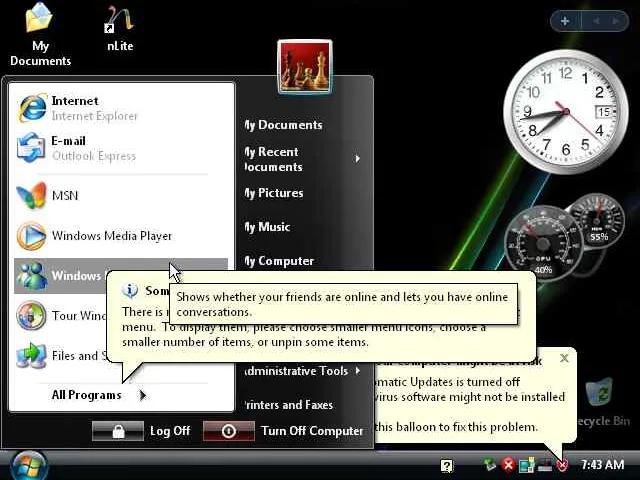This screenshot has height=480, width=640.
Task: Open the nLite desktop shortcut
Action: pos(120,29)
